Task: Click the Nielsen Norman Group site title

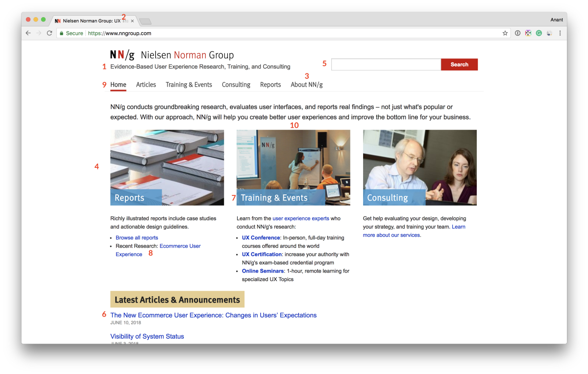Action: [187, 55]
